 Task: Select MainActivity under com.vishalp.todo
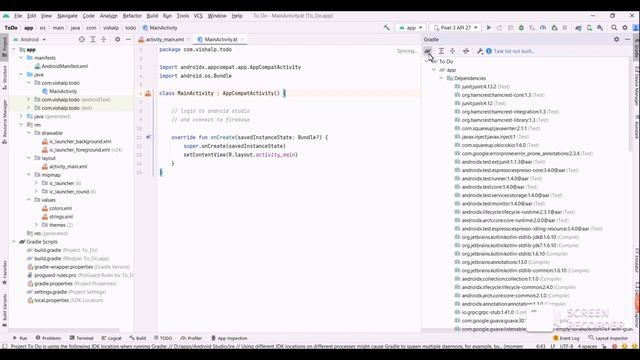63,91
